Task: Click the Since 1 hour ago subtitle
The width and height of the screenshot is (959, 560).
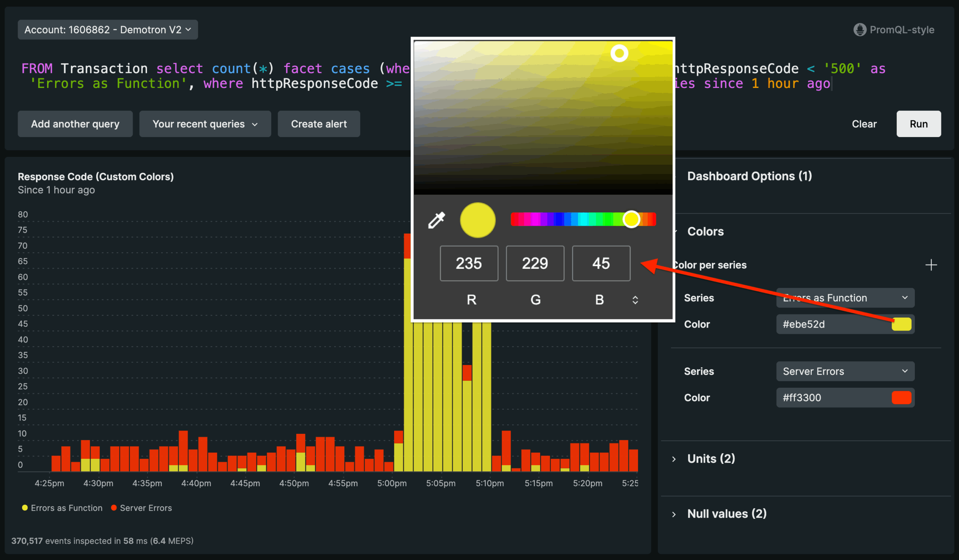Action: click(56, 190)
